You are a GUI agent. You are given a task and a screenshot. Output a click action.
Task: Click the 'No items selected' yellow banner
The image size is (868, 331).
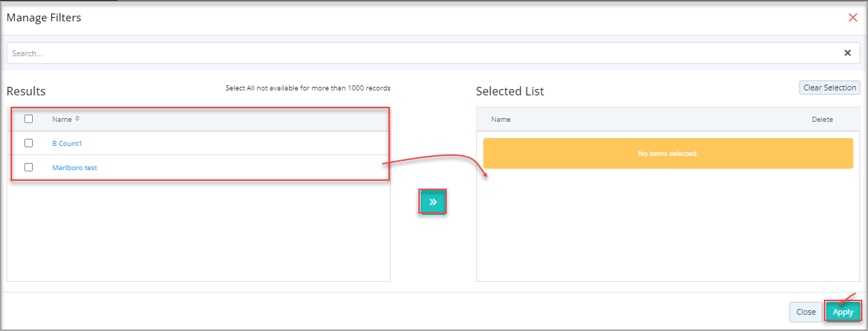667,154
